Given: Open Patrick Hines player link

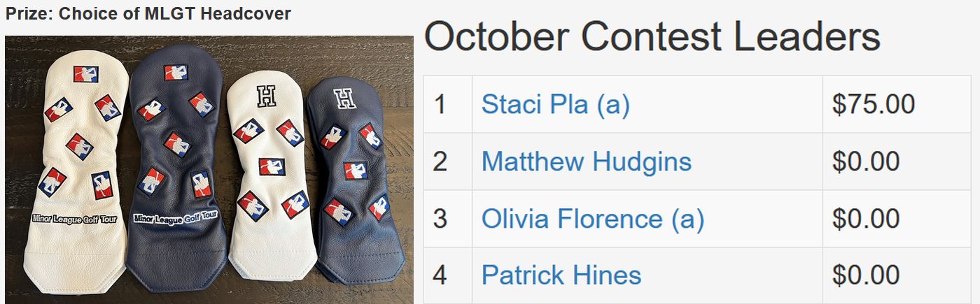Looking at the screenshot, I should (561, 275).
